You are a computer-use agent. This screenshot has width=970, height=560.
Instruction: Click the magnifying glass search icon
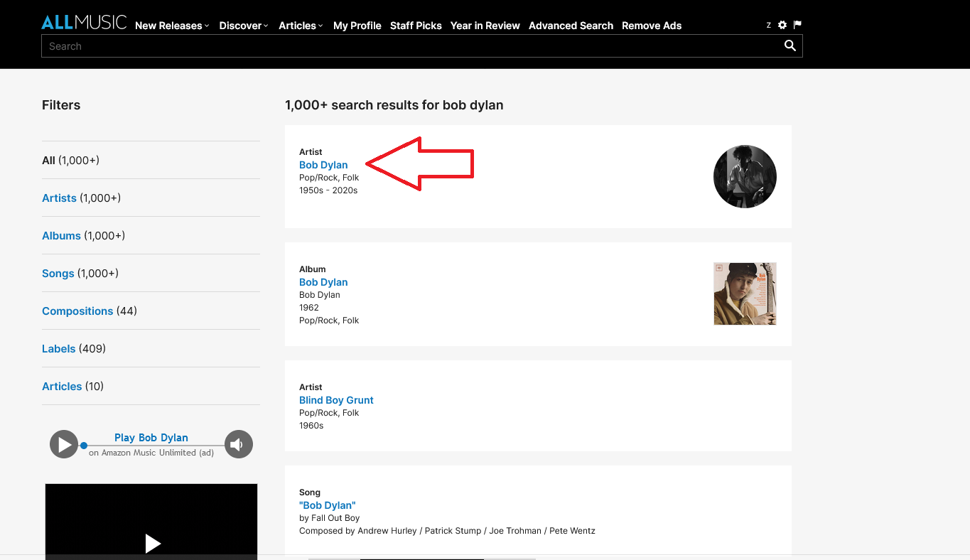click(x=790, y=46)
